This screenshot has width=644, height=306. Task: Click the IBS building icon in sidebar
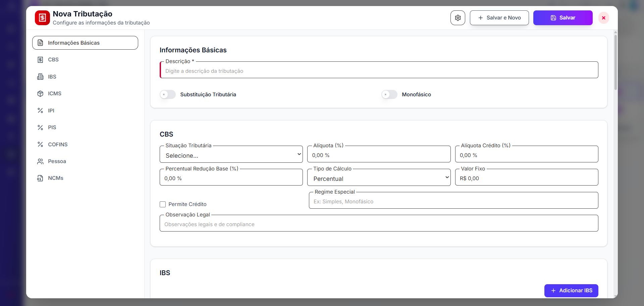pos(40,76)
